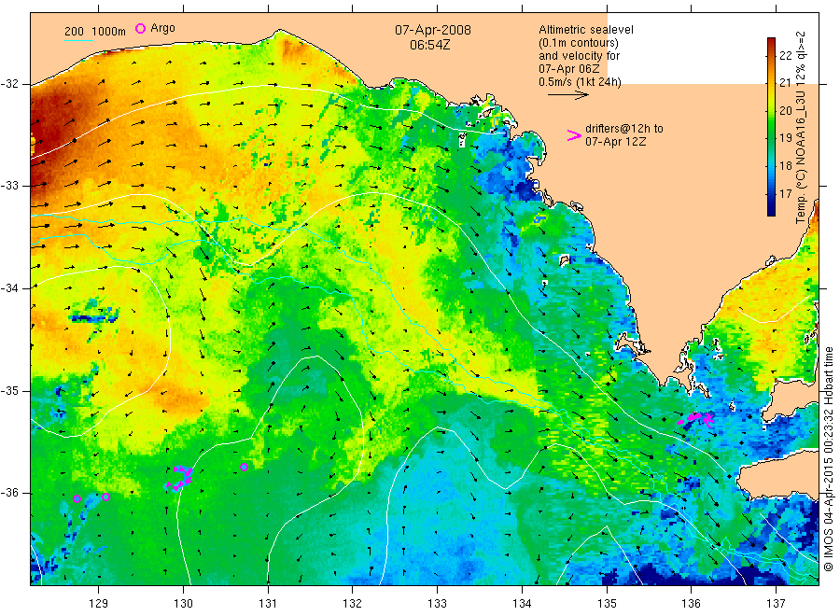Click the drifter track cluster near 136°E
This screenshot has height=616, width=840.
(696, 418)
